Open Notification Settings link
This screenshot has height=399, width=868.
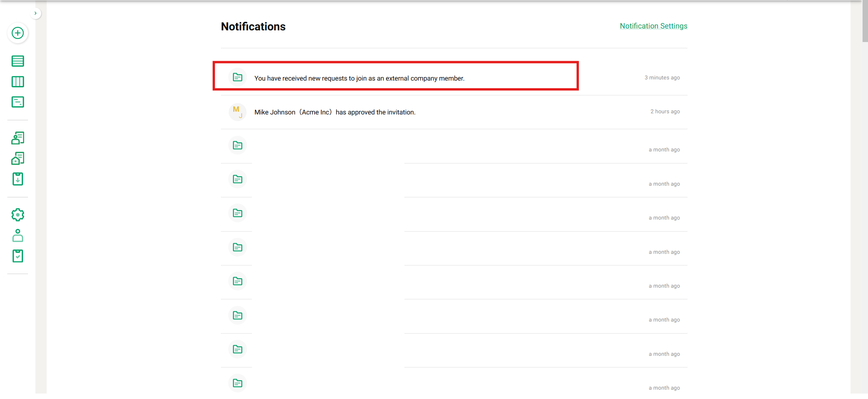point(653,26)
